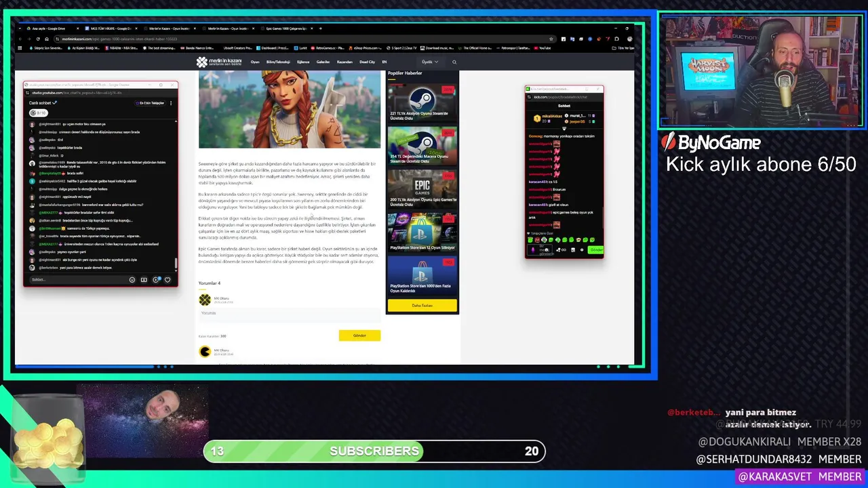Viewport: 868px width, 488px height.
Task: Open PlayStation Store'dan 12 Oyun Siliniyor card
Action: [422, 232]
